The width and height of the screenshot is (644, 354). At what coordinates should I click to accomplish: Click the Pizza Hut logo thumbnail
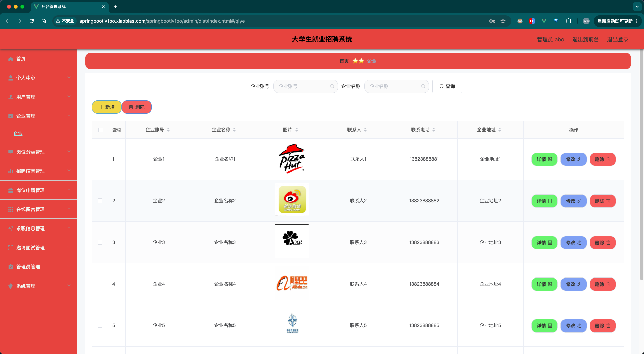(292, 159)
